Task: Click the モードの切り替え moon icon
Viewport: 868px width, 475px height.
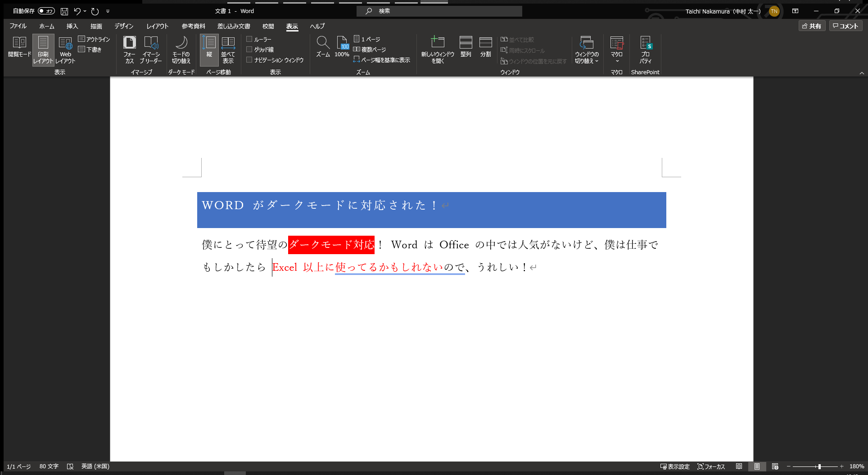Action: (x=181, y=43)
